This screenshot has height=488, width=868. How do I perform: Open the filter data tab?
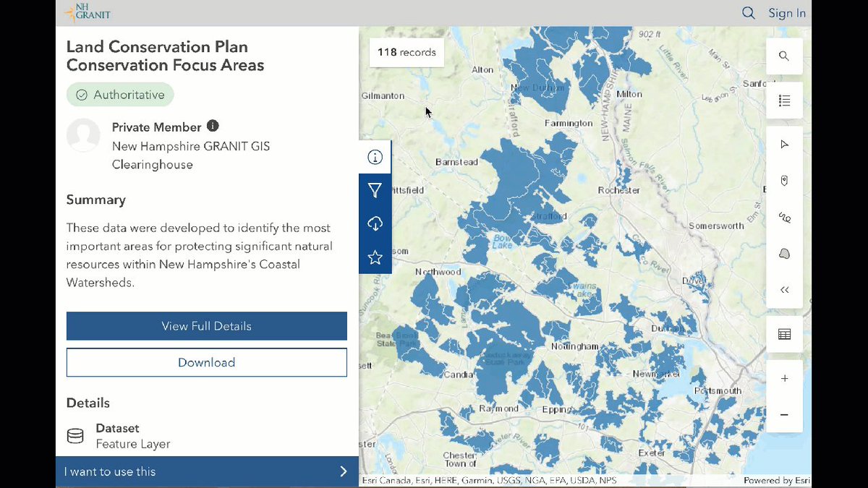click(x=375, y=190)
